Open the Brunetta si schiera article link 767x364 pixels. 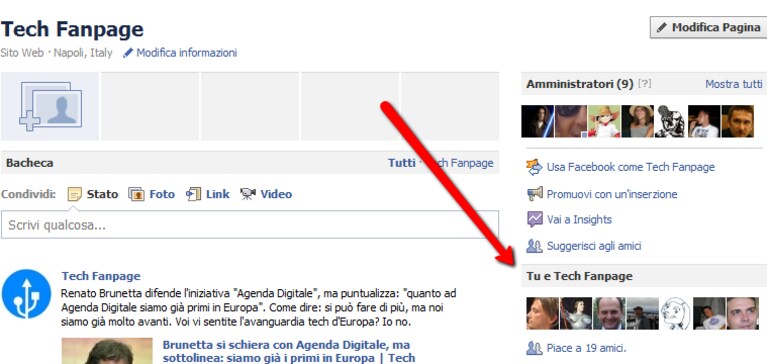tap(289, 351)
